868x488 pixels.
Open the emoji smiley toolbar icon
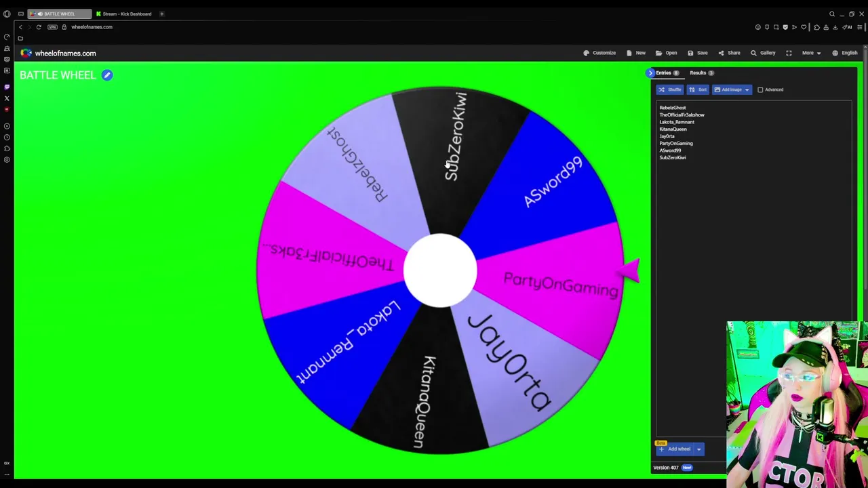758,27
